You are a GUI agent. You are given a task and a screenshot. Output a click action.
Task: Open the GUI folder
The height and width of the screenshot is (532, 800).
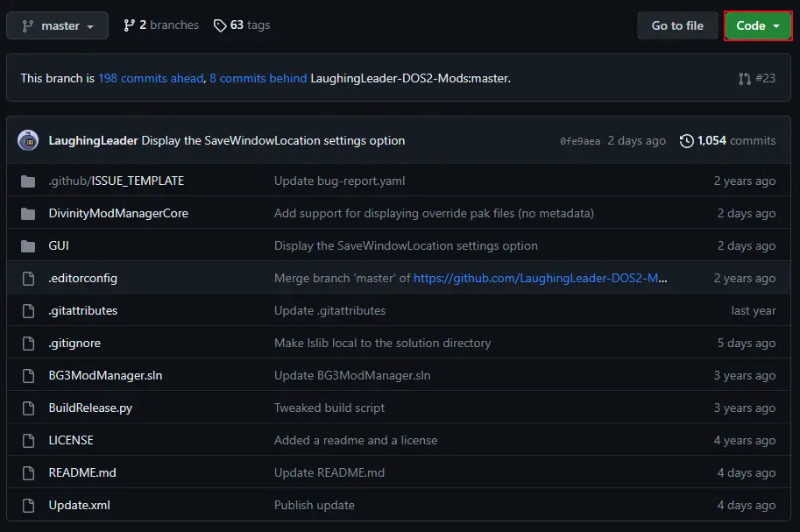pos(59,245)
